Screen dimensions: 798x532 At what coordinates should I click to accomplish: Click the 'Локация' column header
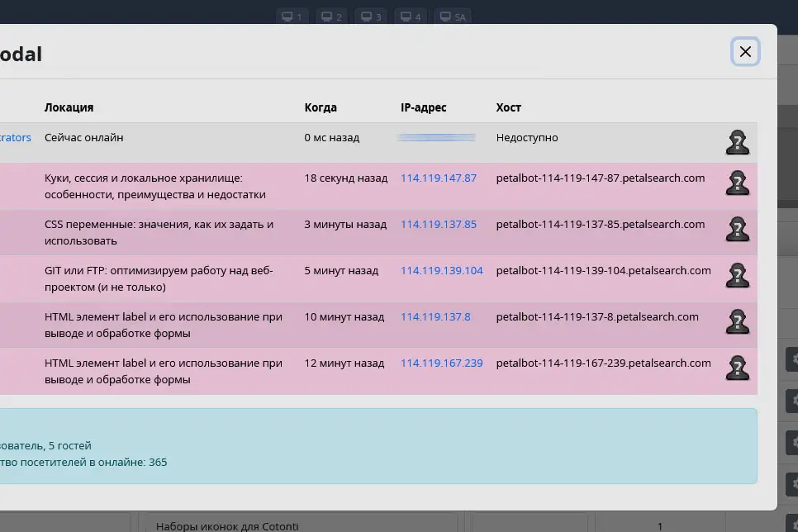pos(69,107)
